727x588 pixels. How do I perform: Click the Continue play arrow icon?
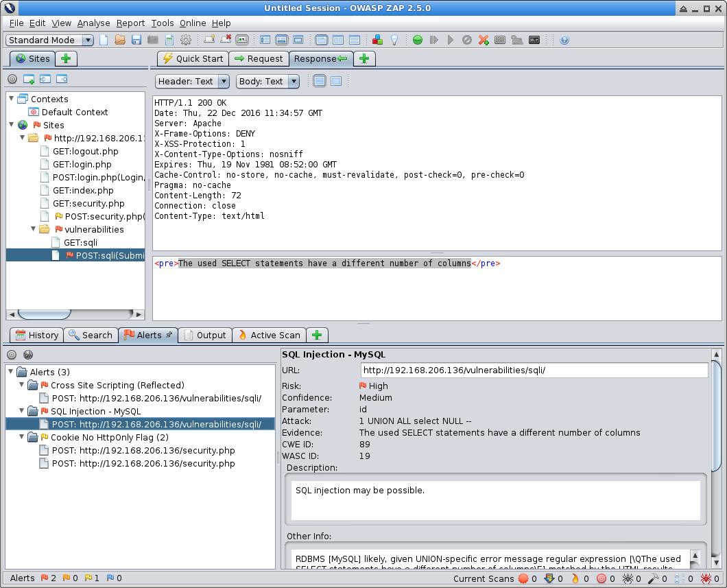(450, 40)
